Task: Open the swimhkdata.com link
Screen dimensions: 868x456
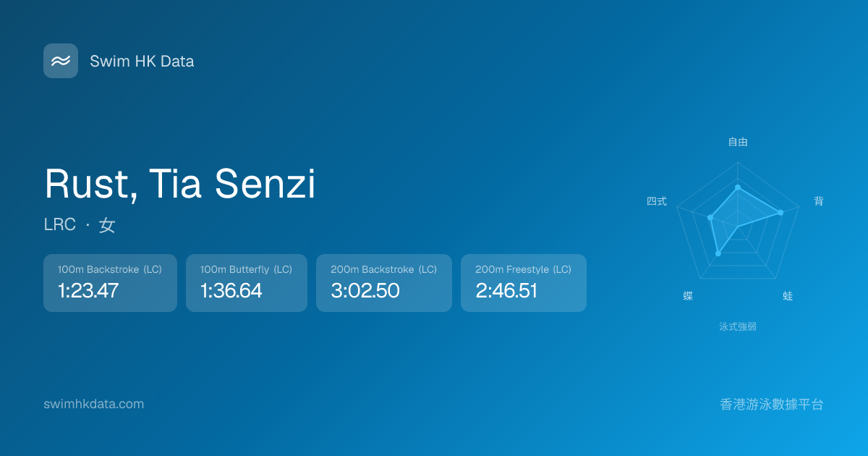Action: coord(94,404)
